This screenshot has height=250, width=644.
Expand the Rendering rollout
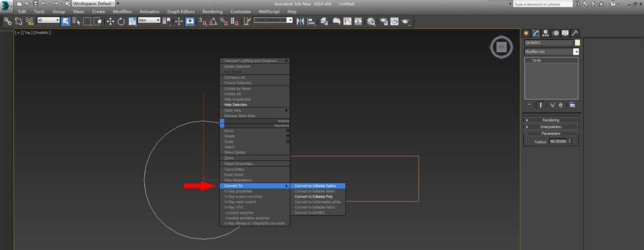[x=551, y=120]
